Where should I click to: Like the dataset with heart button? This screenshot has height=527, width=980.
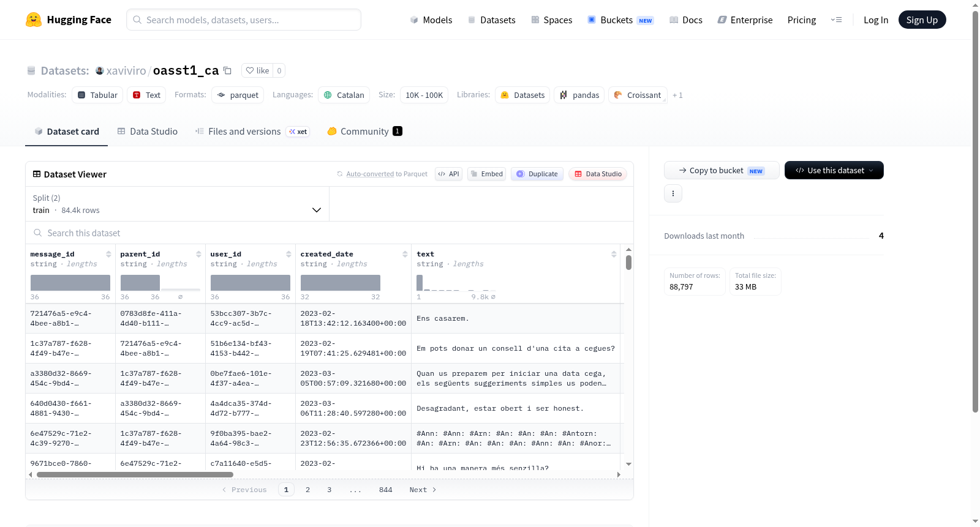pos(257,70)
